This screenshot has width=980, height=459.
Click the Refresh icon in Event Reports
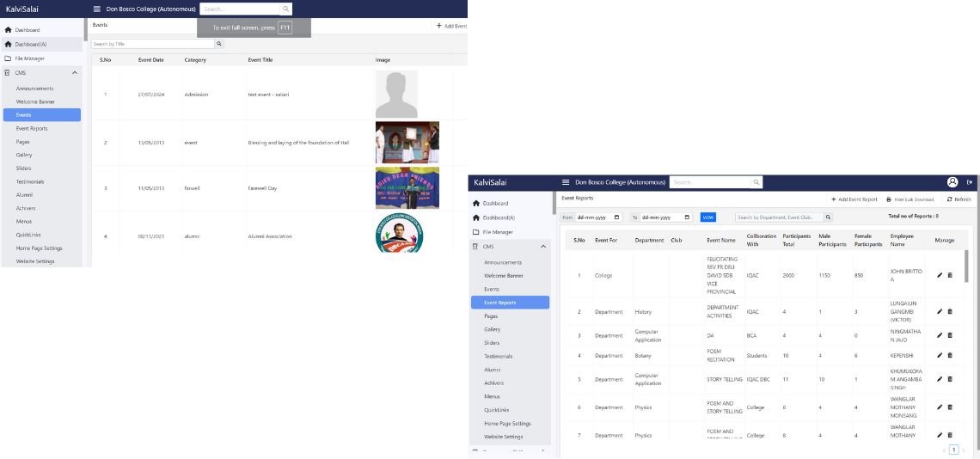pos(949,199)
